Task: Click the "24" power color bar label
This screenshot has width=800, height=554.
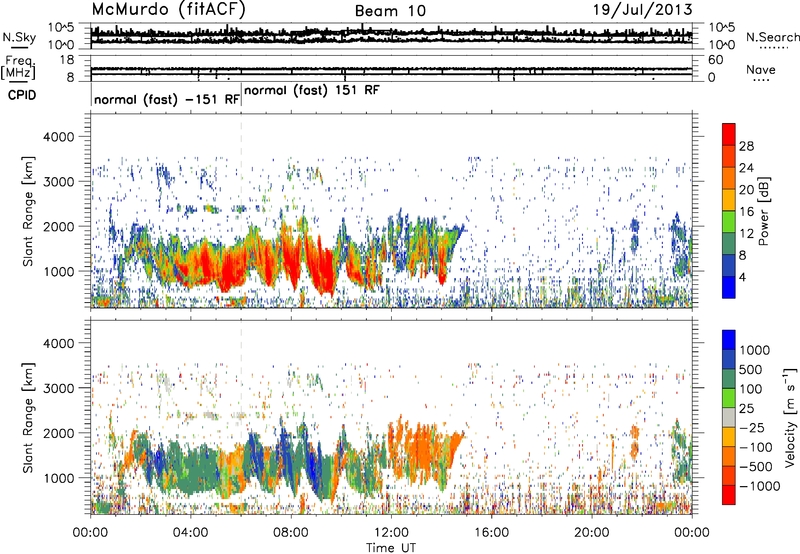Action: pos(746,168)
